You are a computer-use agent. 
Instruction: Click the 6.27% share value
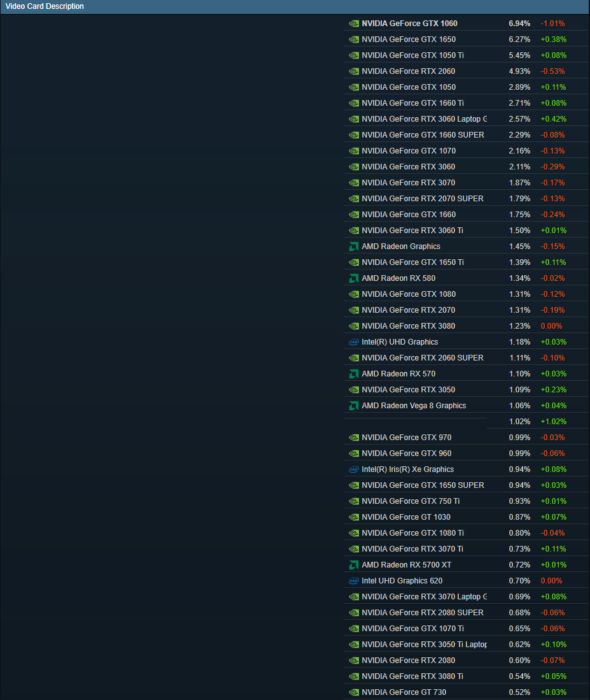coord(519,39)
